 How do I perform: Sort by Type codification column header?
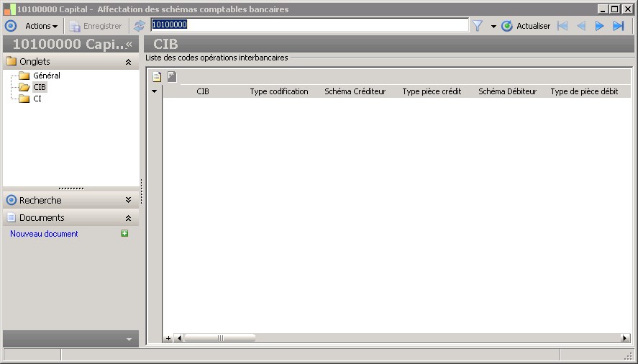click(278, 91)
